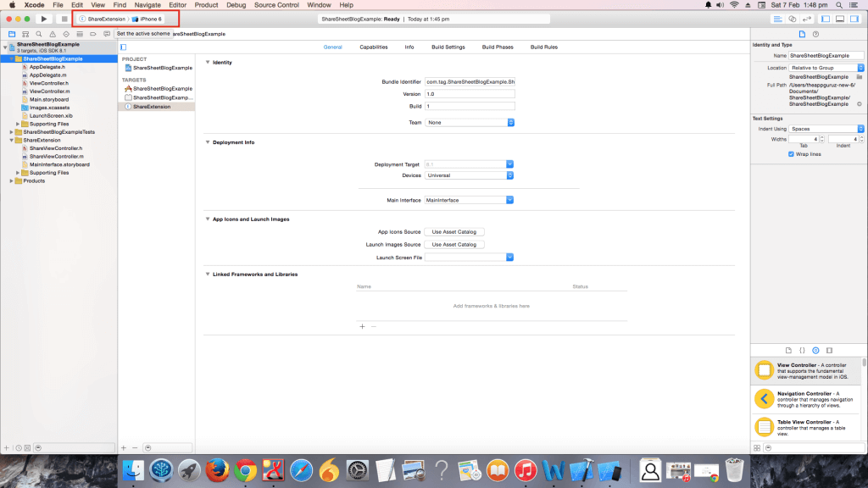This screenshot has width=868, height=488.
Task: Show the Symbol navigator
Action: 25,34
